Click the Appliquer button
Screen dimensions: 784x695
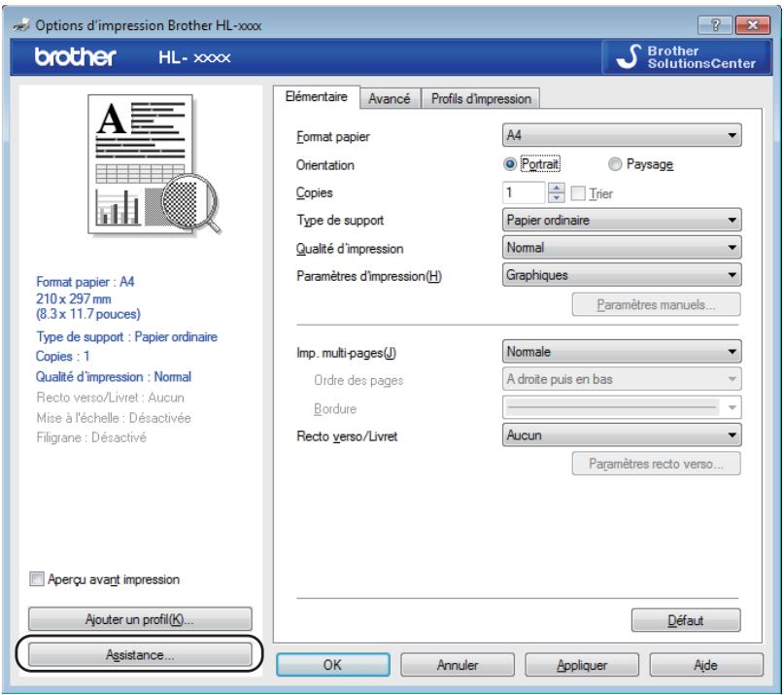(x=582, y=665)
